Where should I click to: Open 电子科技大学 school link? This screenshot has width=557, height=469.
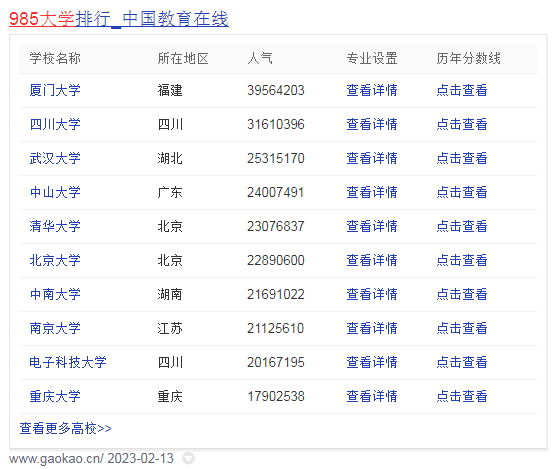[68, 362]
